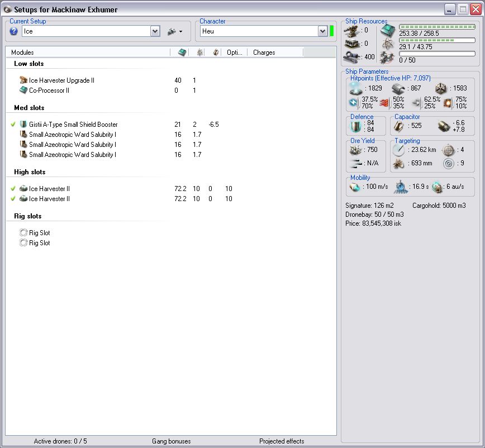
Task: Click the max locked targets icon
Action: click(448, 150)
